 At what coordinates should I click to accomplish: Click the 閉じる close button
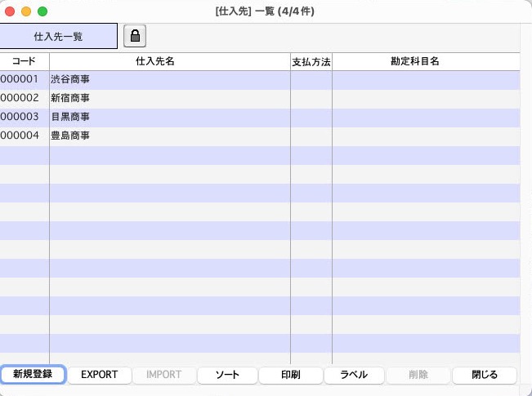pyautogui.click(x=485, y=375)
